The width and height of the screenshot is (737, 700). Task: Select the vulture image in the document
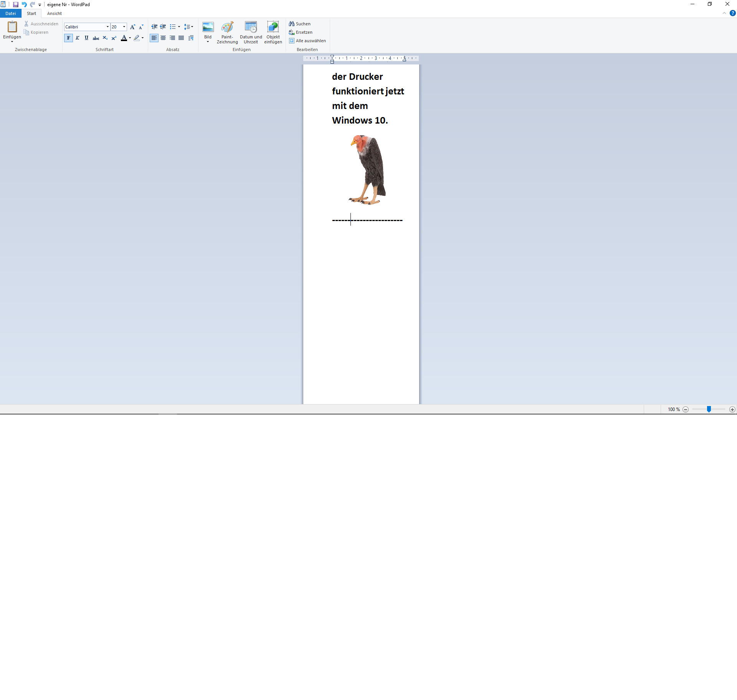point(367,170)
